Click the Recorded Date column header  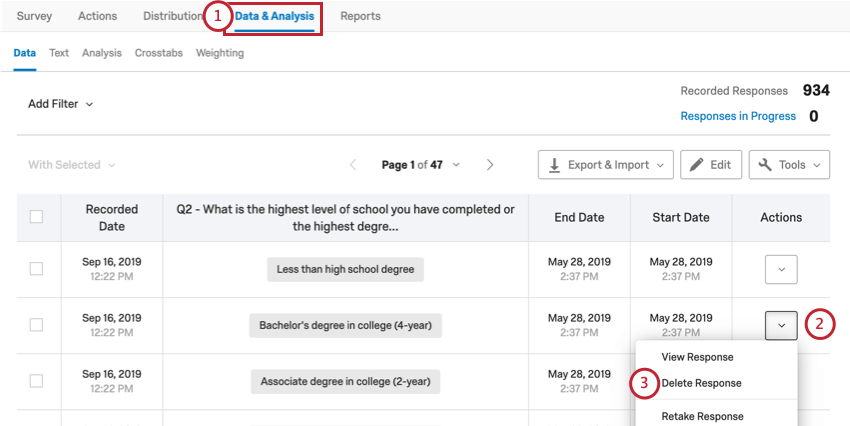point(112,217)
